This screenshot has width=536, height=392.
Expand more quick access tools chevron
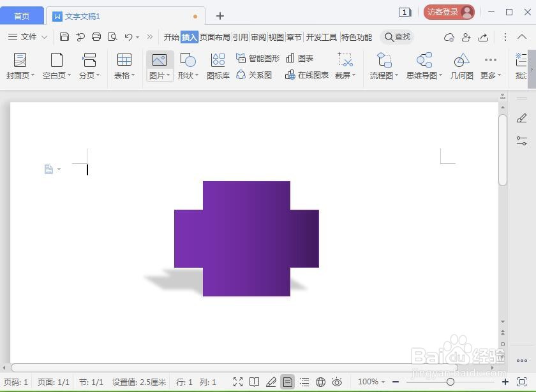tap(150, 36)
